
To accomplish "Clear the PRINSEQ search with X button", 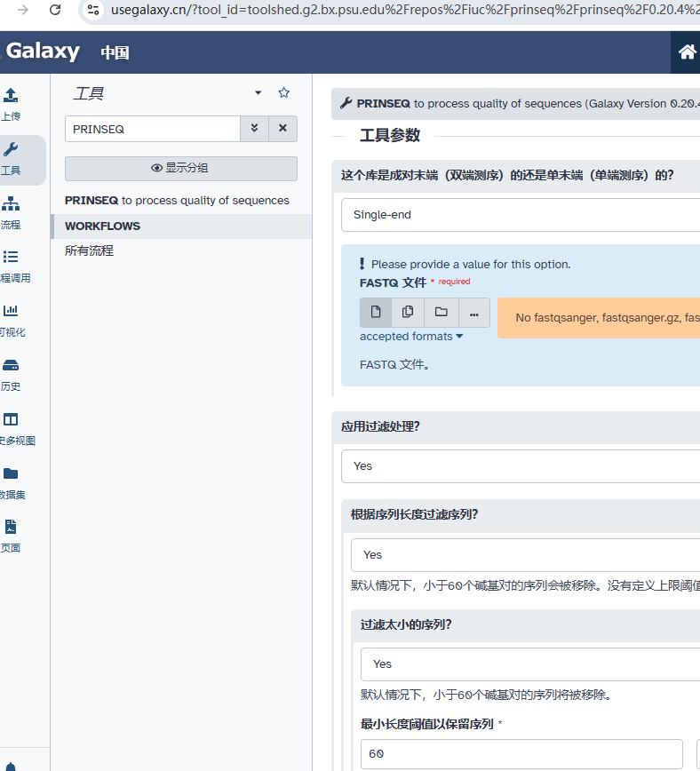I will tap(282, 128).
